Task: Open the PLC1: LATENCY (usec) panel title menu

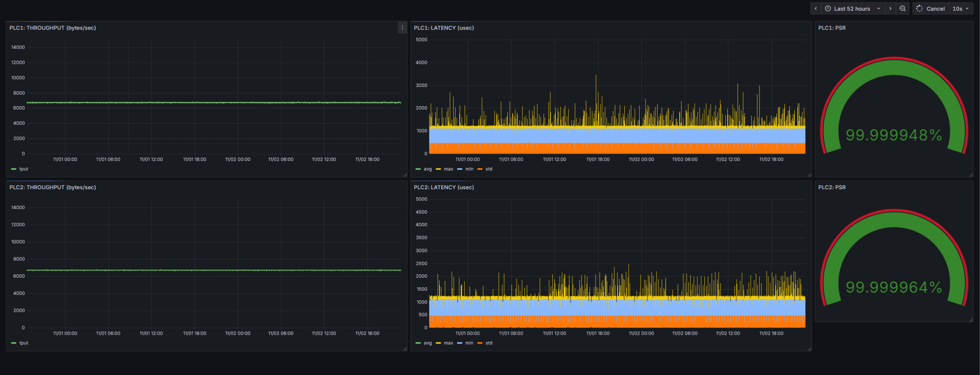Action: 444,28
